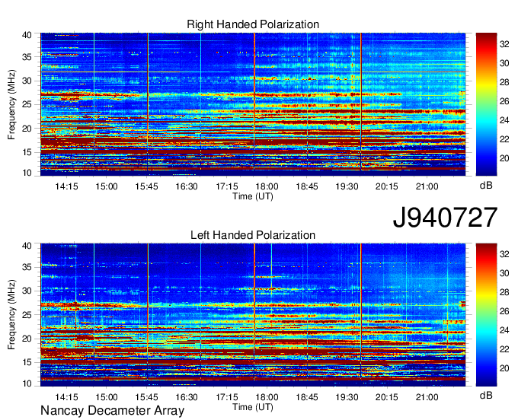Viewport: 518px width, 420px height.
Task: Select 20:15 time tick on Left Handed plot
Action: coord(386,397)
